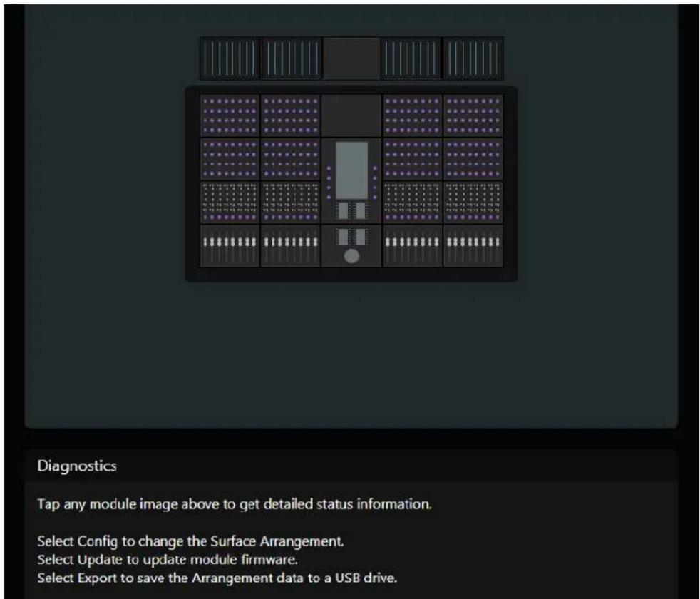Select fader module right of center column
The height and width of the screenshot is (599, 700).
click(x=412, y=246)
